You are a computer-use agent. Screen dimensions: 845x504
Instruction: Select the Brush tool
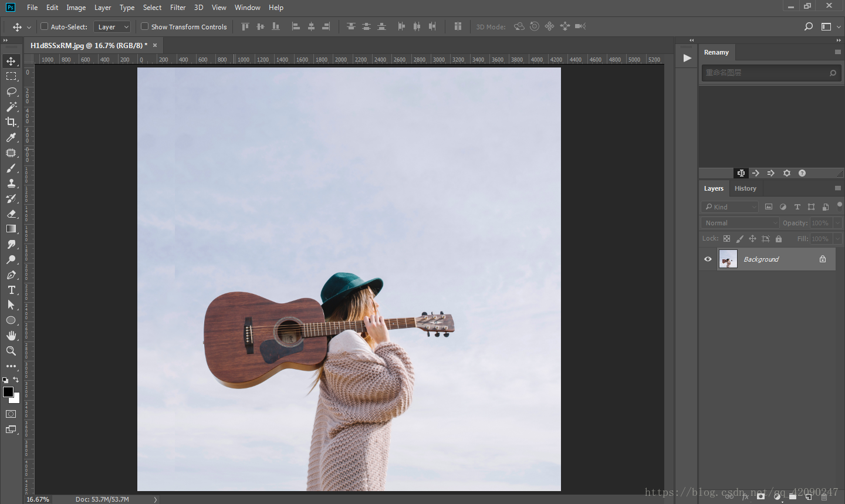point(11,168)
